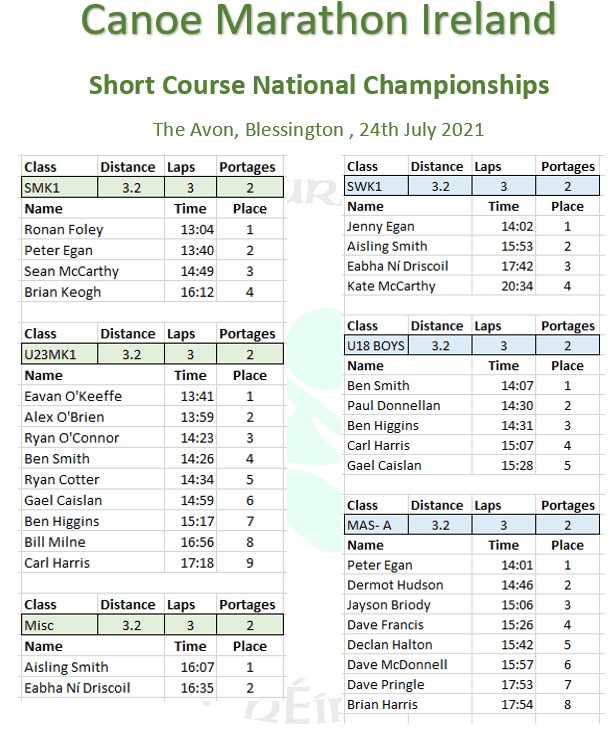Click the SWK1 class cell
This screenshot has height=730, width=611.
pos(375,186)
